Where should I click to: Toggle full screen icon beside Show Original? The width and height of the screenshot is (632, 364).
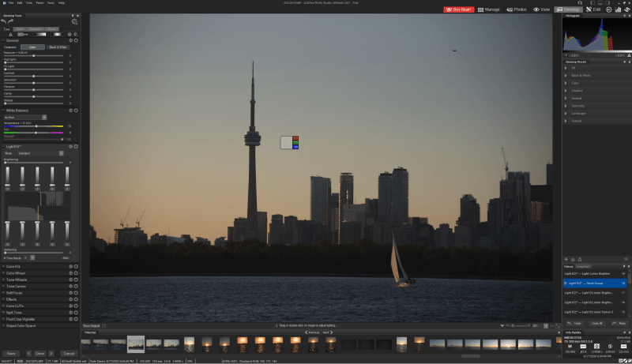coord(104,326)
